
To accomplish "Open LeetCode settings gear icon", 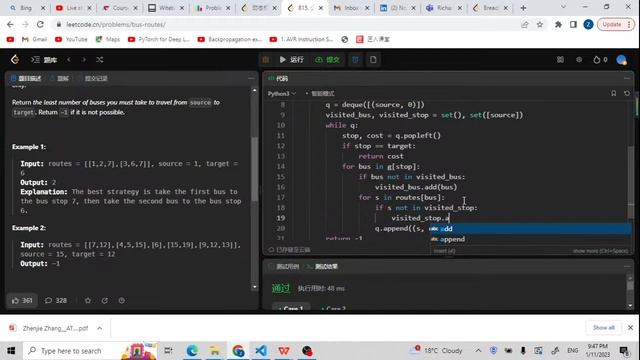I will [579, 60].
